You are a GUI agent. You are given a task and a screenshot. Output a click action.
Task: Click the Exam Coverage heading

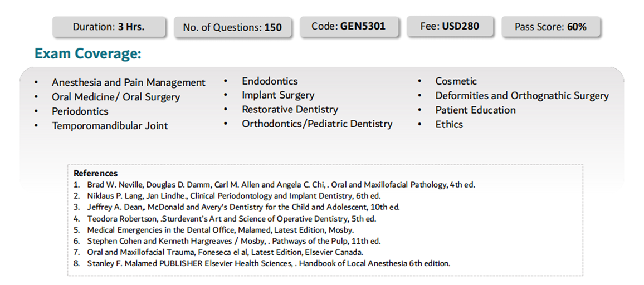[x=87, y=53]
